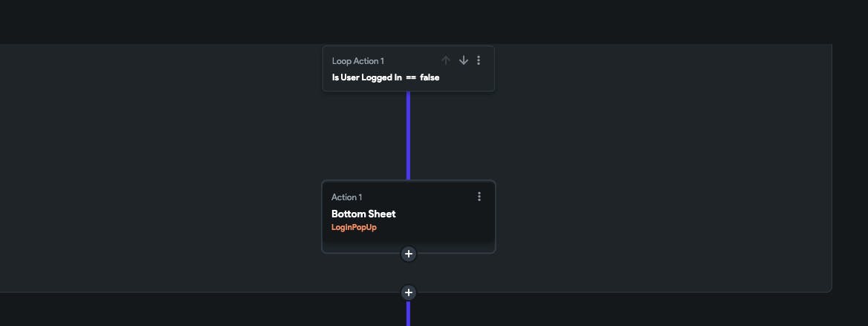The height and width of the screenshot is (326, 868).
Task: Click the connector line below the loop container
Action: (x=409, y=313)
